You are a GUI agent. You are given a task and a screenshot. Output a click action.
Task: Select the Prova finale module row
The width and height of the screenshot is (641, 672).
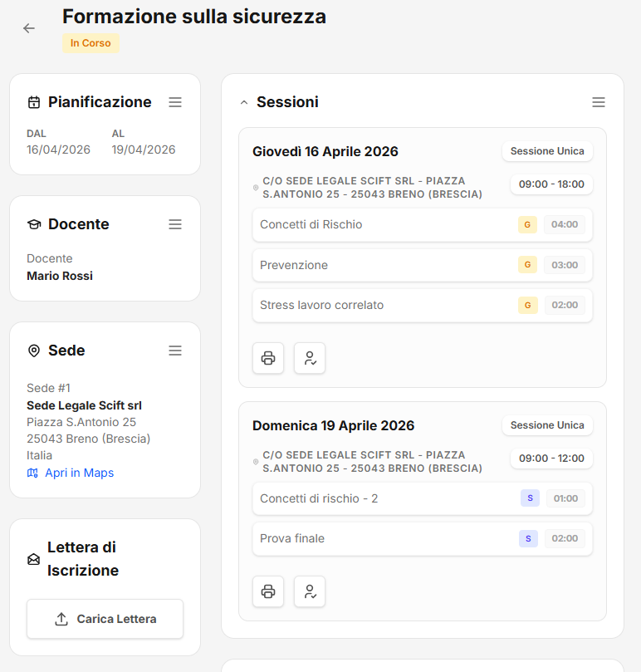(x=374, y=538)
